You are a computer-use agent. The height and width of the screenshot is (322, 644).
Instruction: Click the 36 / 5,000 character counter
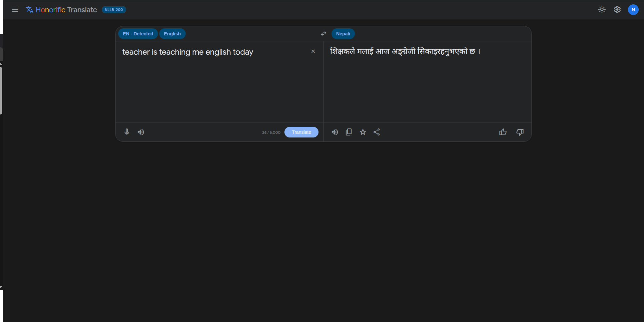(271, 132)
